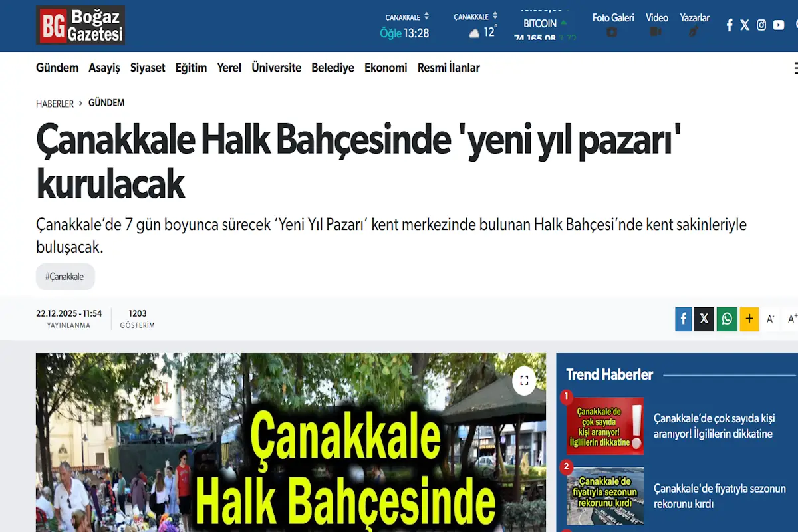
Task: Decrease article font size
Action: 771,319
